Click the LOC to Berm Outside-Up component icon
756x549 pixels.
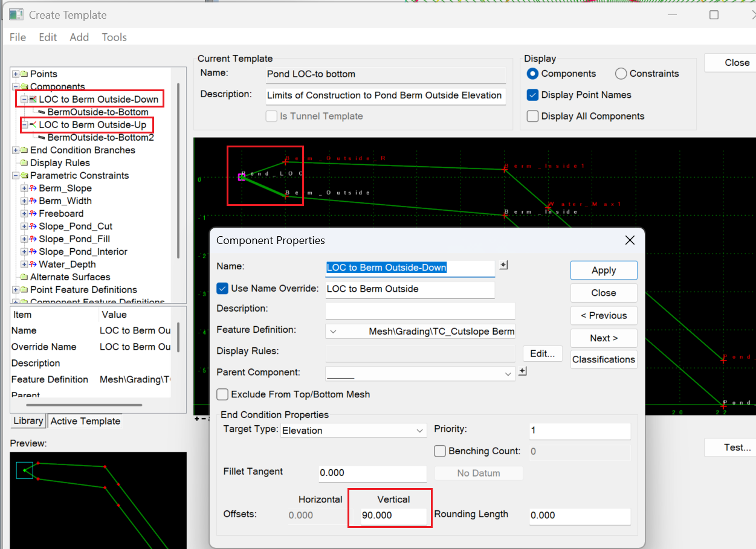[x=33, y=125]
